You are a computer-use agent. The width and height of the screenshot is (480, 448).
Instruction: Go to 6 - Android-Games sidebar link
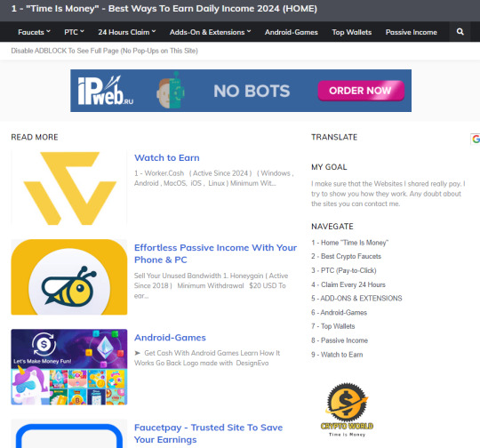click(340, 312)
